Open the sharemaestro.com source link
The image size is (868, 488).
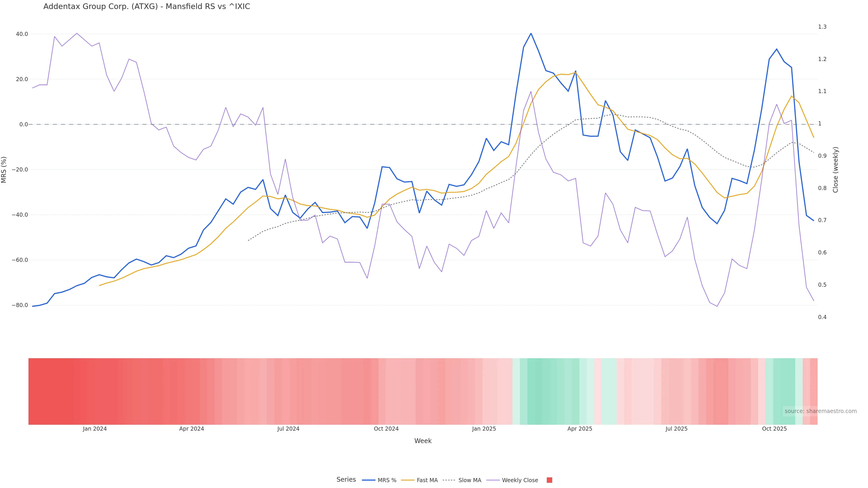(820, 411)
